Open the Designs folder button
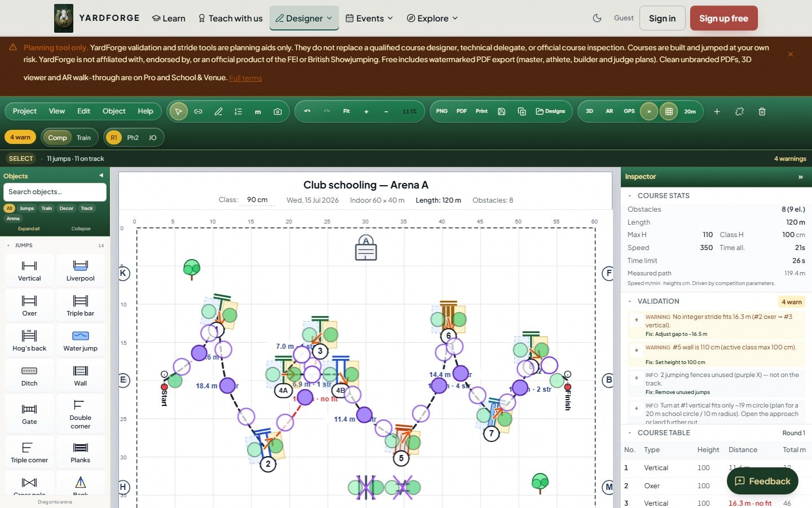This screenshot has width=812, height=508. point(550,111)
